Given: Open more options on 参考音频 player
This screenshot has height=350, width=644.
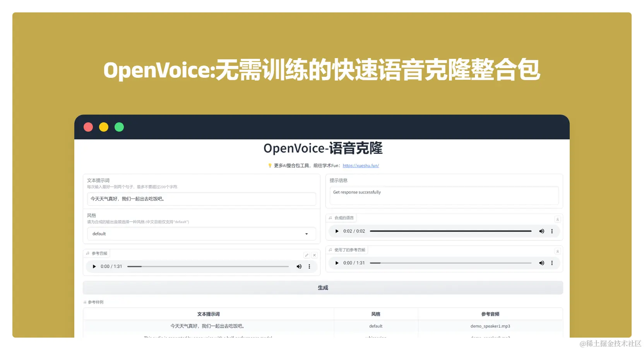Looking at the screenshot, I should (309, 266).
